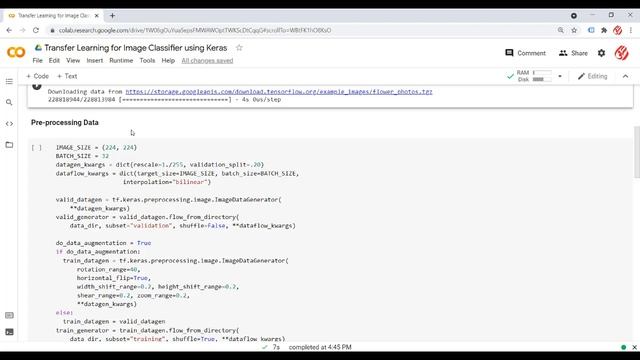Viewport: 640px width, 360px height.
Task: Open the command palette icon in sidebar
Action: coord(9,315)
